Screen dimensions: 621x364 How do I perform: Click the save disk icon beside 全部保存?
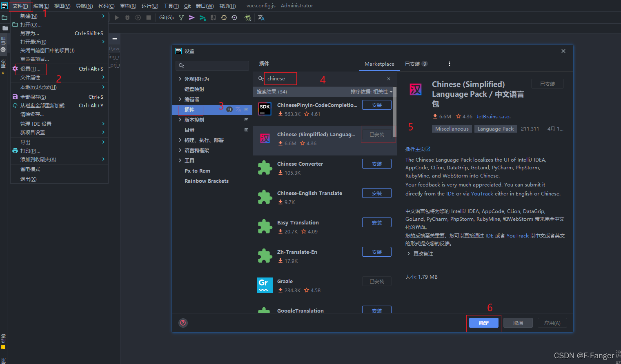(15, 97)
